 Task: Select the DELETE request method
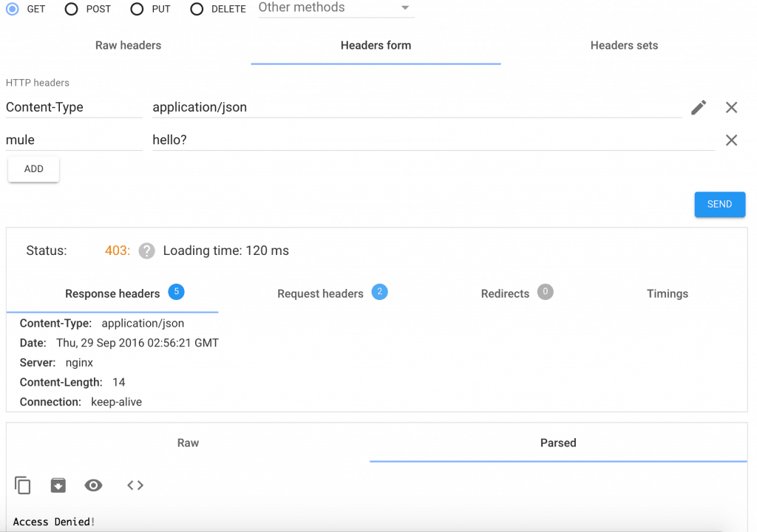click(x=197, y=9)
